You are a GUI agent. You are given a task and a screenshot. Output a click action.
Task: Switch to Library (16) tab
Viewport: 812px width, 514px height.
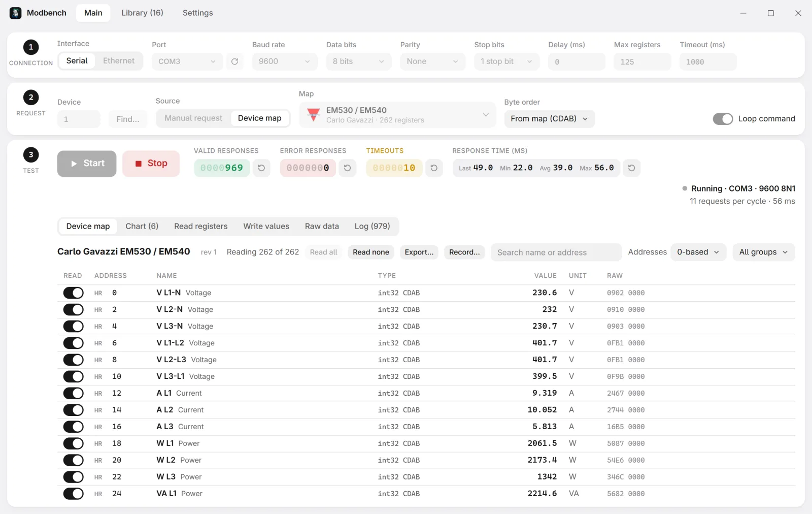[142, 13]
